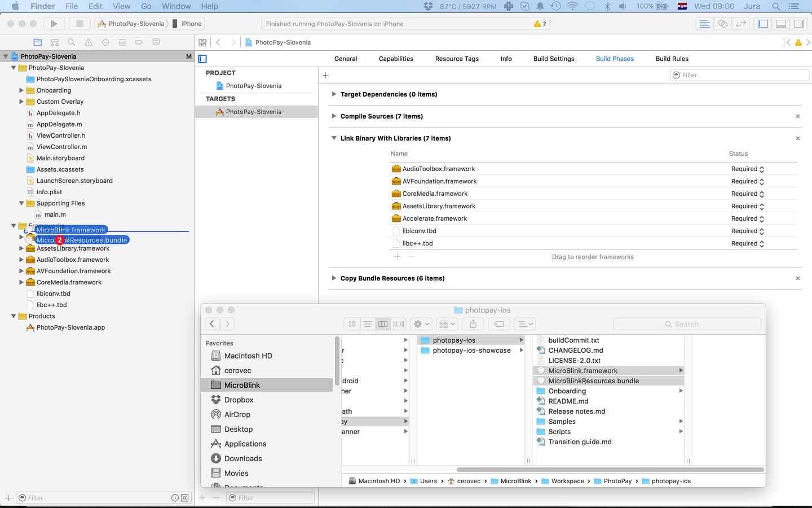The height and width of the screenshot is (508, 812).
Task: Open the Report navigator speech bubble icon
Action: click(x=156, y=42)
